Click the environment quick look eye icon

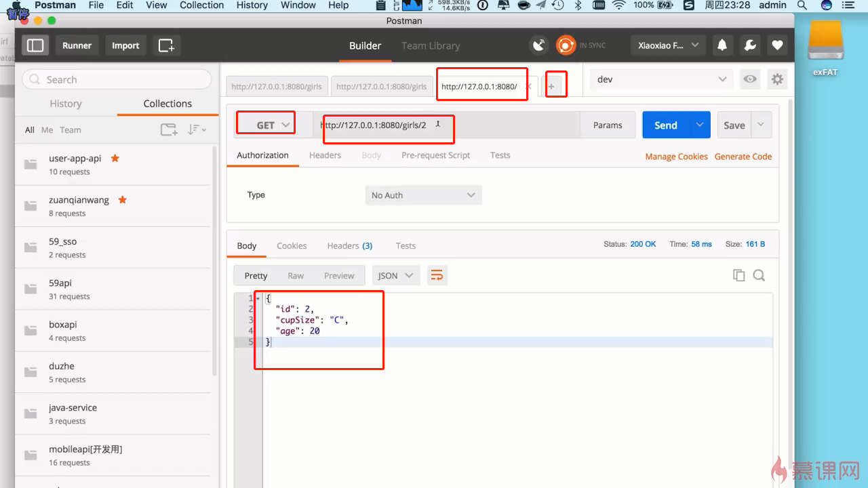point(750,79)
